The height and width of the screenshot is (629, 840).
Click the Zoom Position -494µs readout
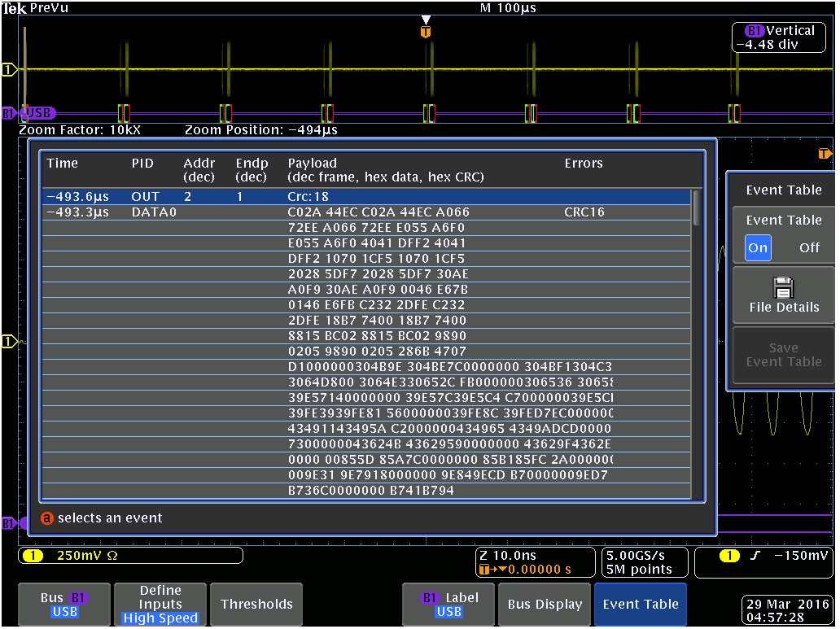click(x=261, y=129)
